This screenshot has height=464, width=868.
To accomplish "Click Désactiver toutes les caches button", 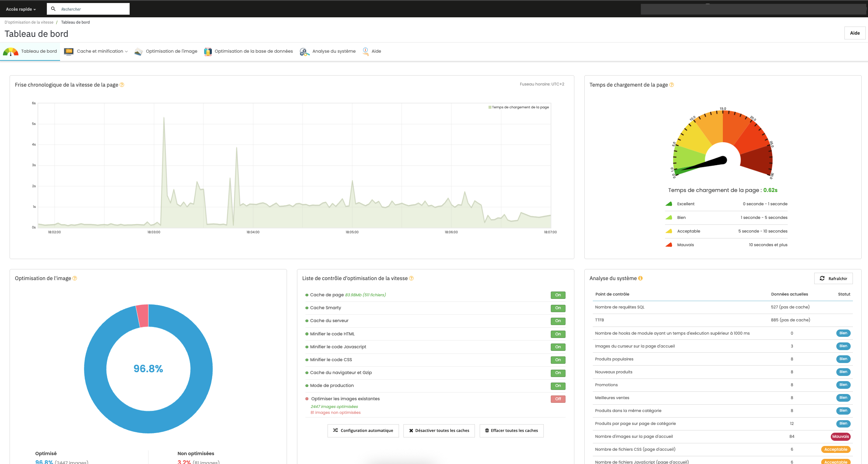I will (x=439, y=430).
